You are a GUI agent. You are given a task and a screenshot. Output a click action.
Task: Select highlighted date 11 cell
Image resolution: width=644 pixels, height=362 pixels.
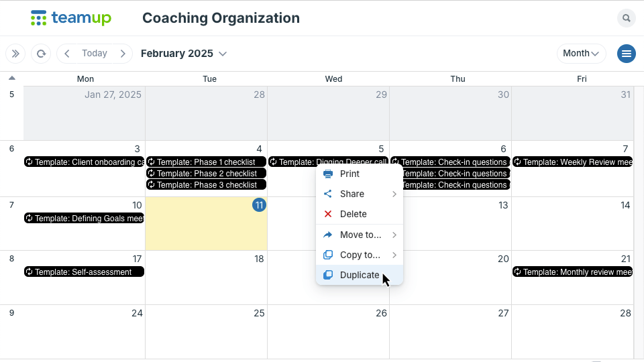click(206, 224)
